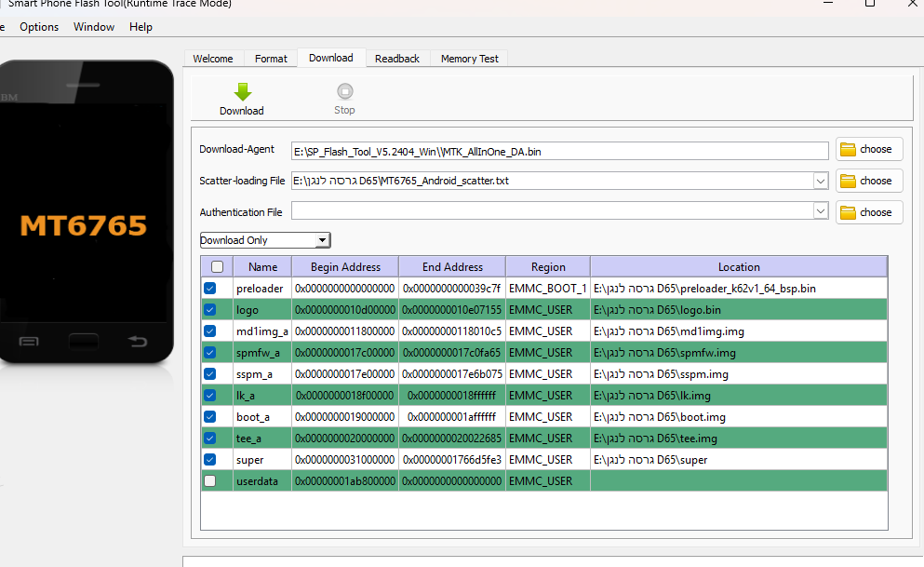Uncheck the super partition checkbox
The image size is (924, 567).
[x=210, y=460]
